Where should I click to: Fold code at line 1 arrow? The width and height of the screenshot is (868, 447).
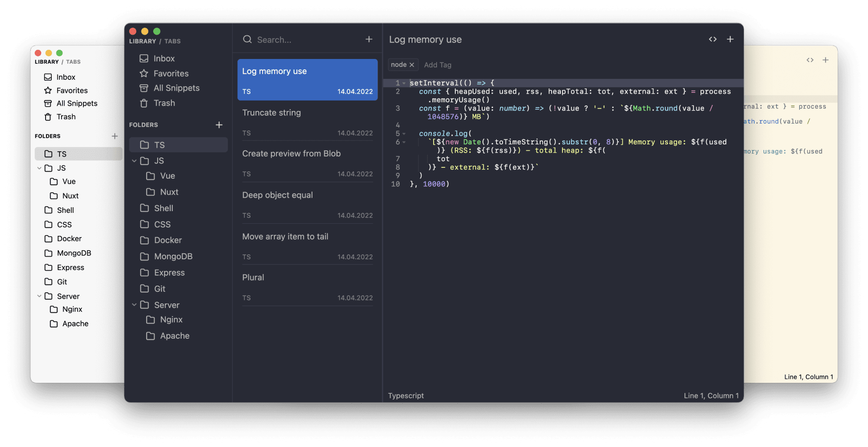404,83
